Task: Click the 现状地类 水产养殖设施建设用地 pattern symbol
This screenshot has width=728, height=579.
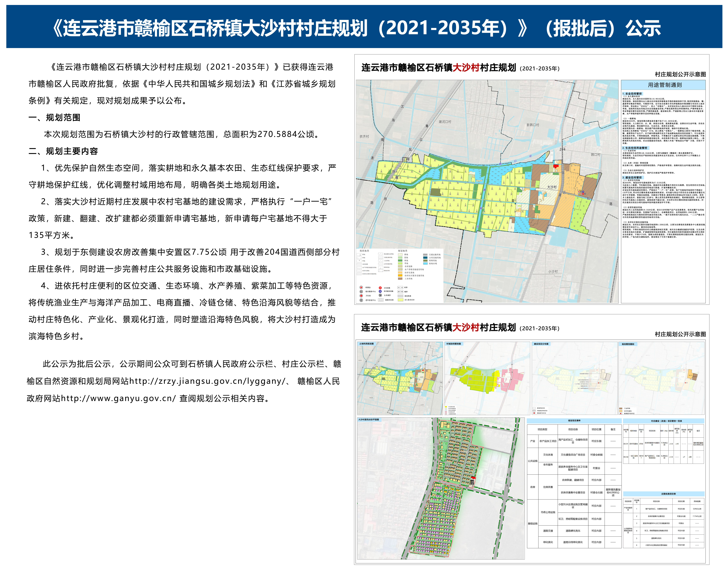Action: tap(359, 267)
